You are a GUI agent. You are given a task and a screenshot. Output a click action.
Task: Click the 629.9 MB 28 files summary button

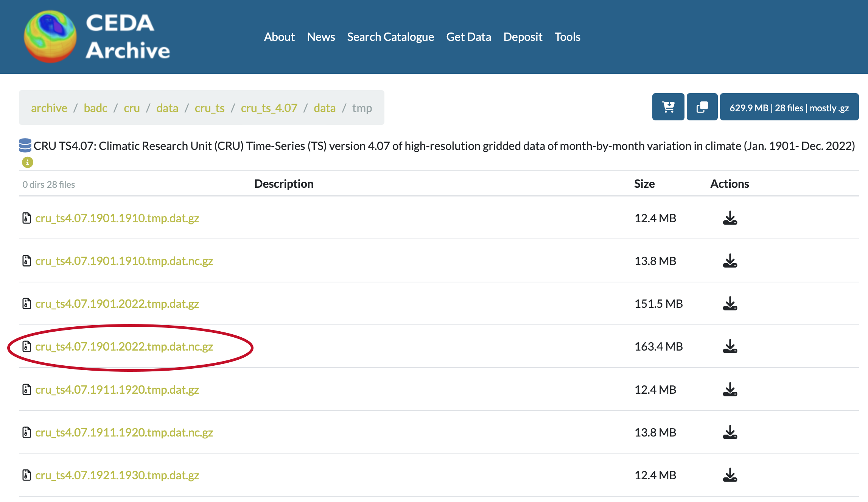click(789, 107)
